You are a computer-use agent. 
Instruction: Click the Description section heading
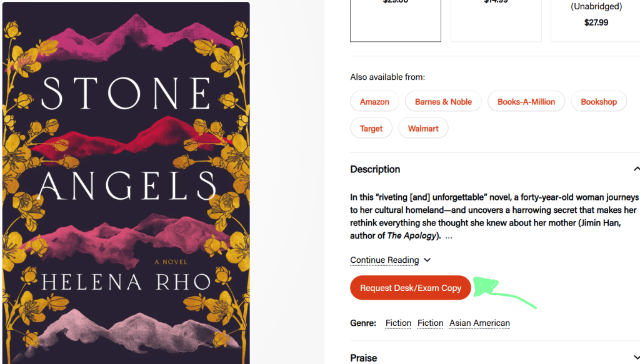[x=375, y=169]
